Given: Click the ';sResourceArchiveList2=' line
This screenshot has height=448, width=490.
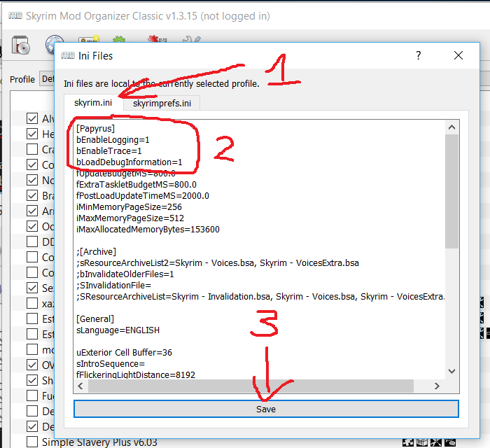Looking at the screenshot, I should (218, 262).
